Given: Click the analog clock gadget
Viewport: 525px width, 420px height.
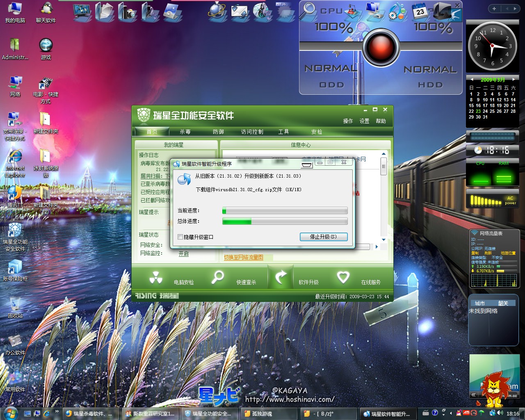Looking at the screenshot, I should click(x=492, y=45).
